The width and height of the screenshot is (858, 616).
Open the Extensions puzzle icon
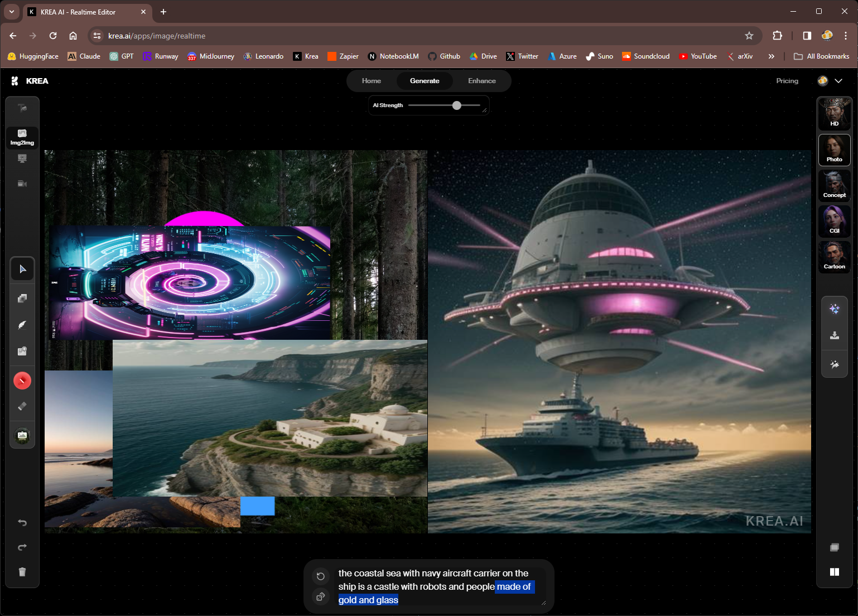tap(778, 36)
